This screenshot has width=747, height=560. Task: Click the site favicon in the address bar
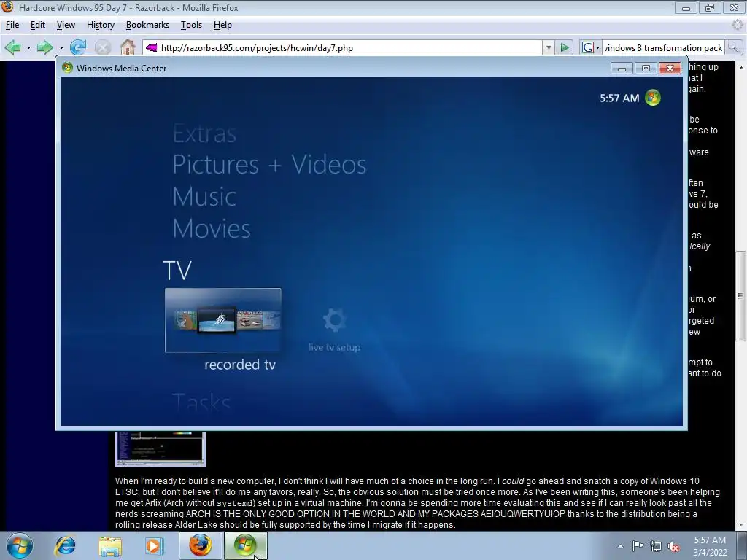tap(152, 47)
